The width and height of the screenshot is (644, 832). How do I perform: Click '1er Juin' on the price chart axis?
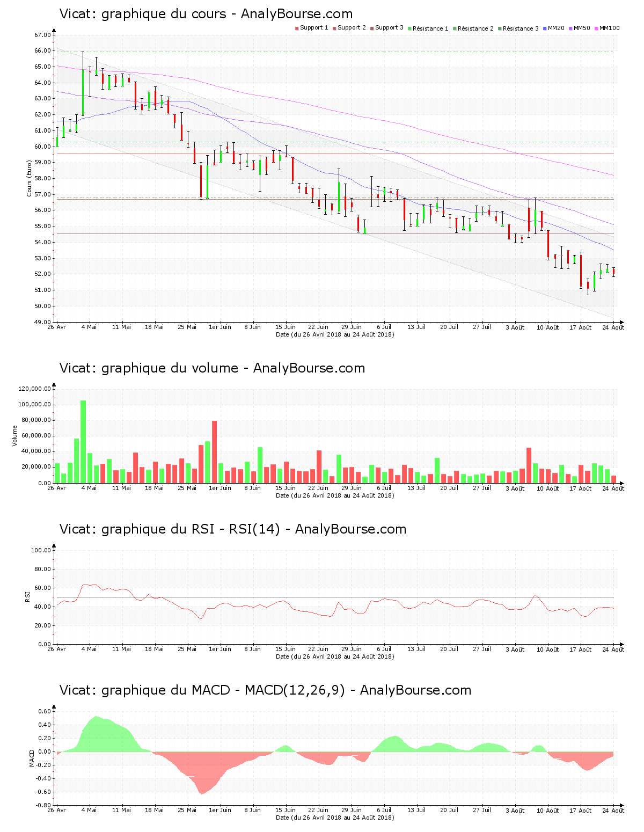pos(220,327)
